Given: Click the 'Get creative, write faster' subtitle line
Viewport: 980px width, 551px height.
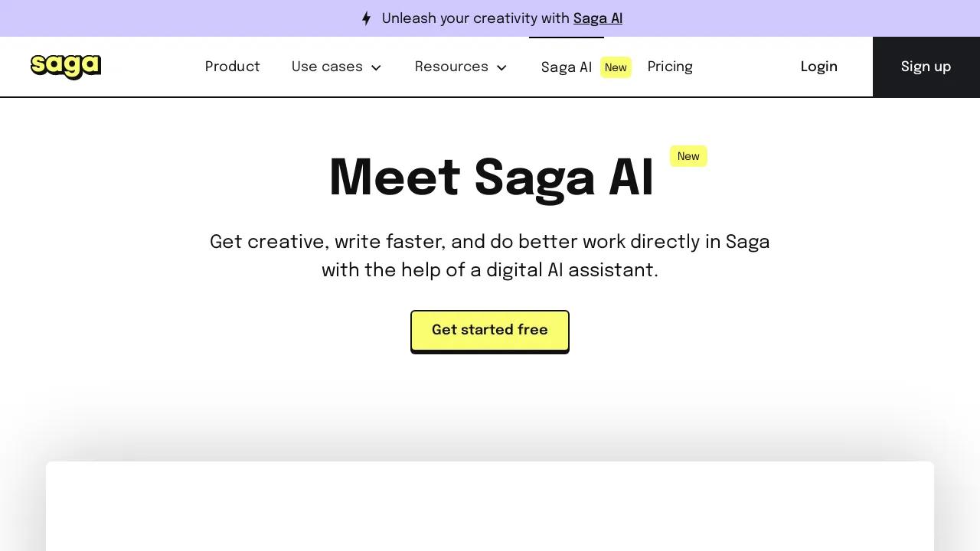Looking at the screenshot, I should [489, 242].
